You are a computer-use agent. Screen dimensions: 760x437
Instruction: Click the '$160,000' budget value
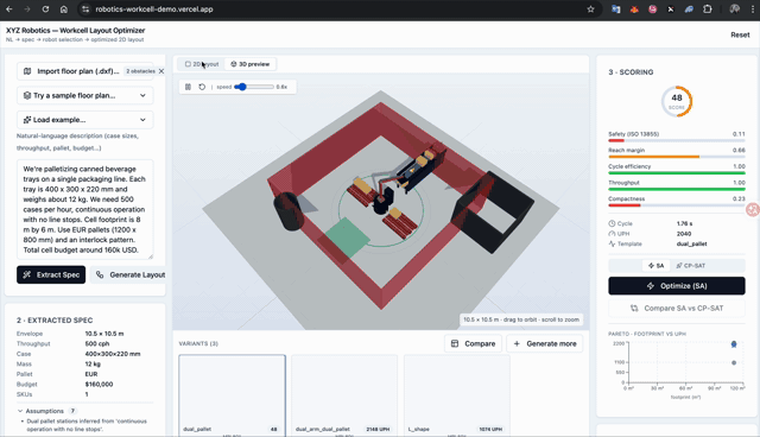(99, 384)
